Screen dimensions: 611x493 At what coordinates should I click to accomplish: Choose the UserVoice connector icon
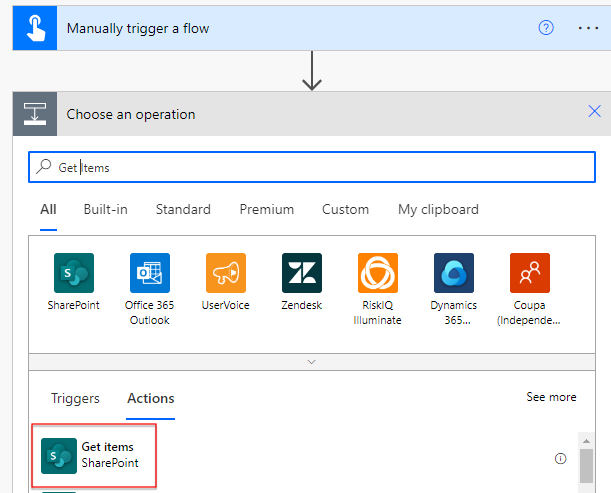pyautogui.click(x=225, y=273)
